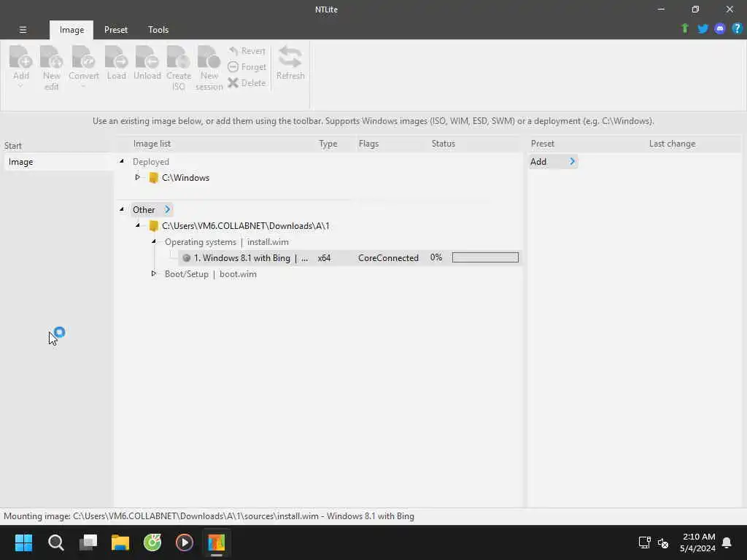This screenshot has width=747, height=560.
Task: Click the NTLite taskbar icon
Action: [216, 542]
